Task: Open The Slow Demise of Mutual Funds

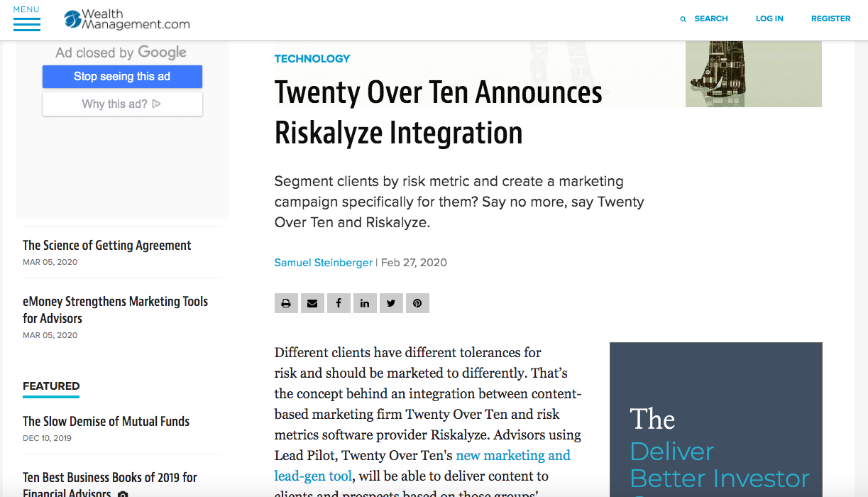Action: pyautogui.click(x=106, y=422)
